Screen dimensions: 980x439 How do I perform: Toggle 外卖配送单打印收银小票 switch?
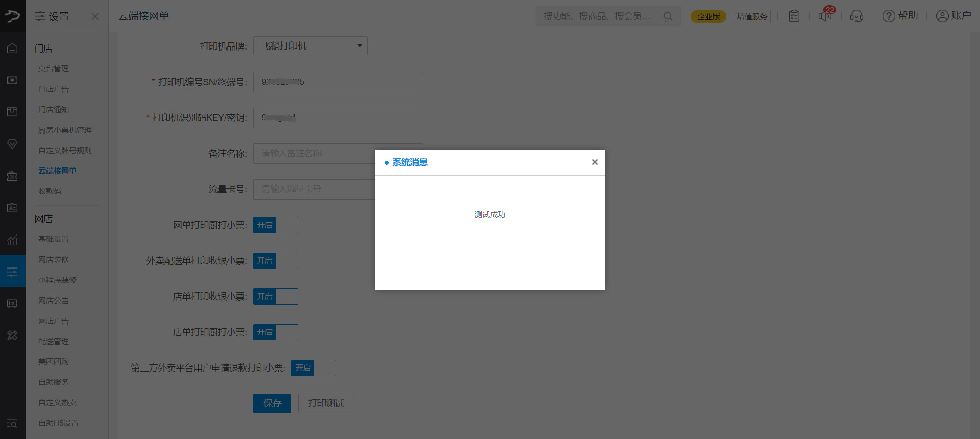click(x=276, y=261)
